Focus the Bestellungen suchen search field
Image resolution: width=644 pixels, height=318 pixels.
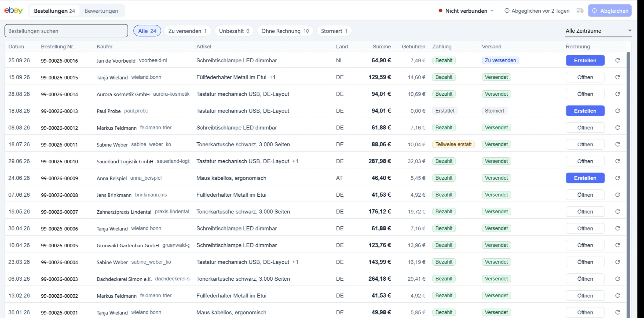coord(66,31)
